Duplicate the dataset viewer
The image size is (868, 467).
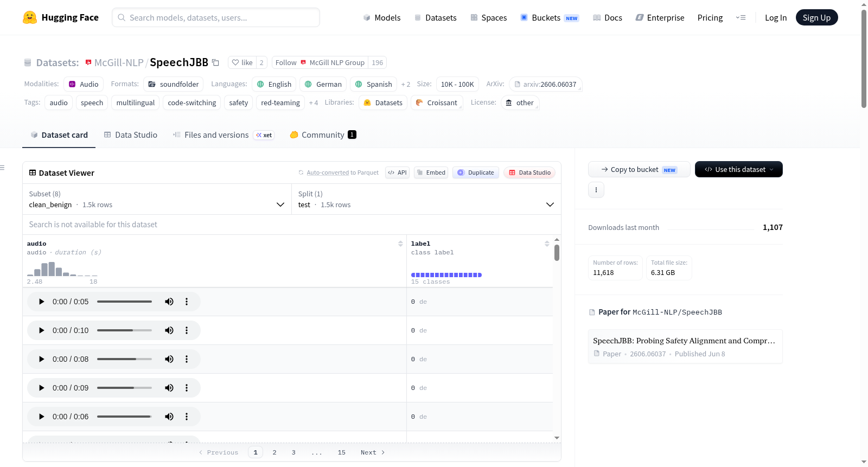(476, 172)
